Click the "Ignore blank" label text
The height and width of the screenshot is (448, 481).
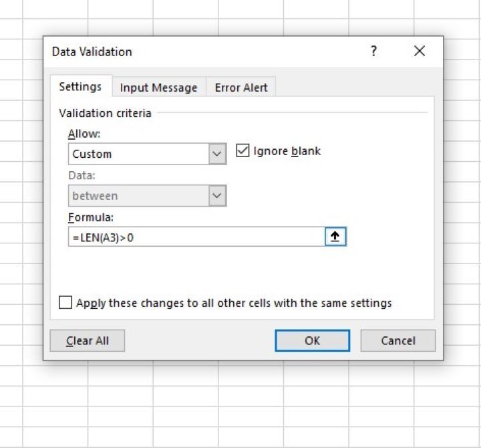(x=287, y=151)
